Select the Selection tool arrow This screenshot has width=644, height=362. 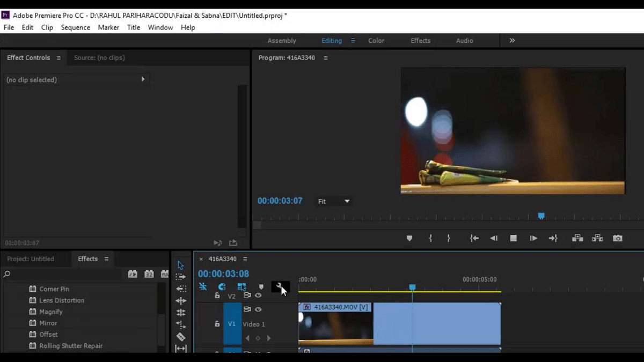(x=180, y=264)
